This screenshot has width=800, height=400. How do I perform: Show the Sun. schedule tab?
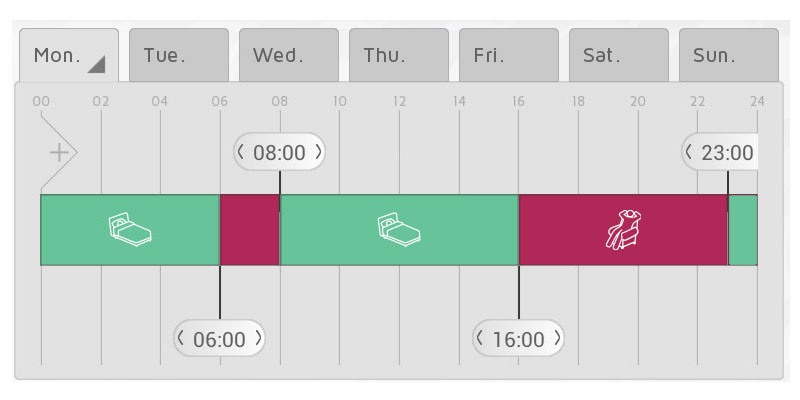pos(729,55)
